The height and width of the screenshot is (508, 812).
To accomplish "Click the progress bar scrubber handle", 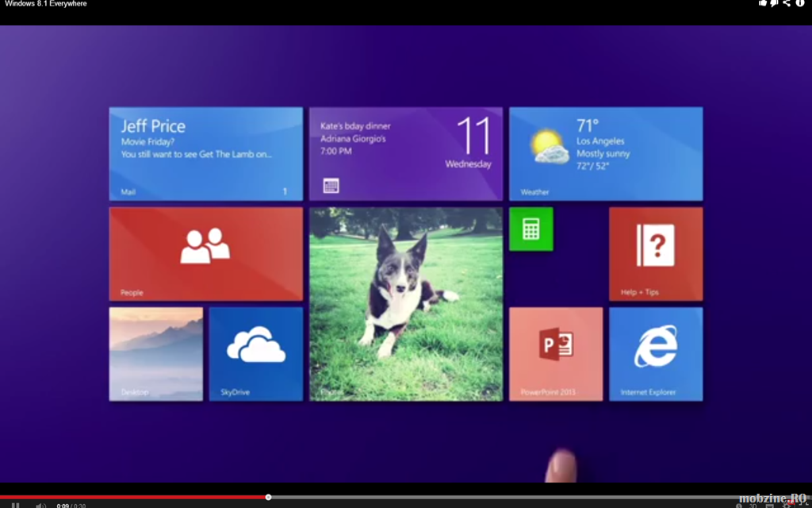I will click(268, 497).
